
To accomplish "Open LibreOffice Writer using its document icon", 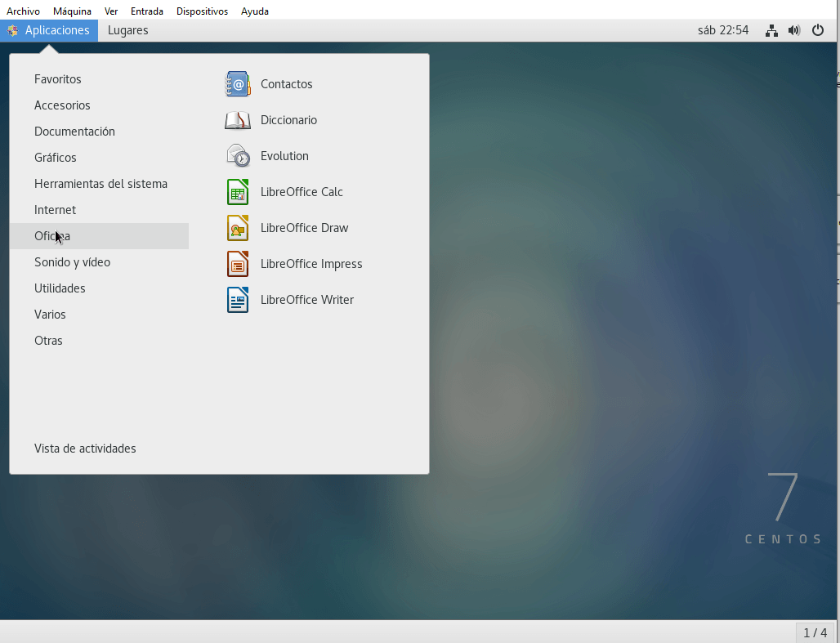I will [238, 300].
